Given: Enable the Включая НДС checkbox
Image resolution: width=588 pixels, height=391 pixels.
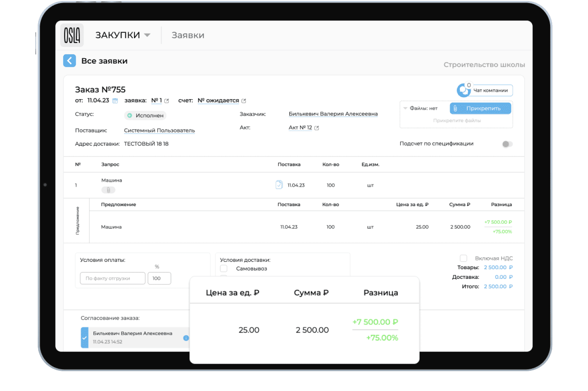Looking at the screenshot, I should (463, 258).
